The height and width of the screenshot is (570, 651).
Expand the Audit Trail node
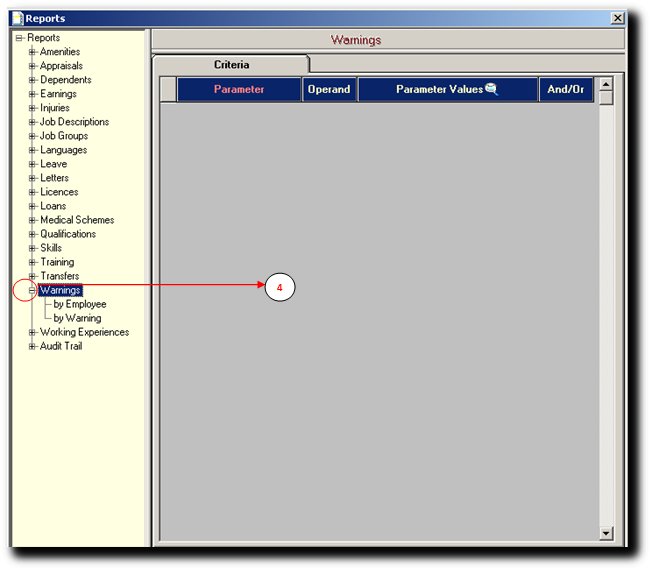pyautogui.click(x=32, y=346)
